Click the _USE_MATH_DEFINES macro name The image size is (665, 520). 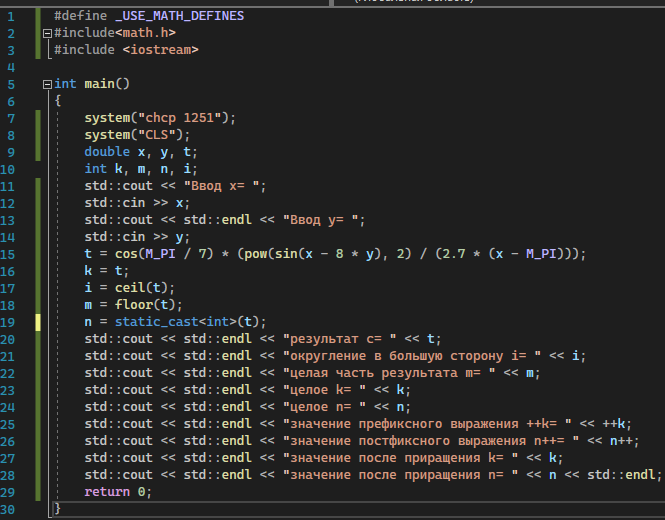tap(180, 16)
